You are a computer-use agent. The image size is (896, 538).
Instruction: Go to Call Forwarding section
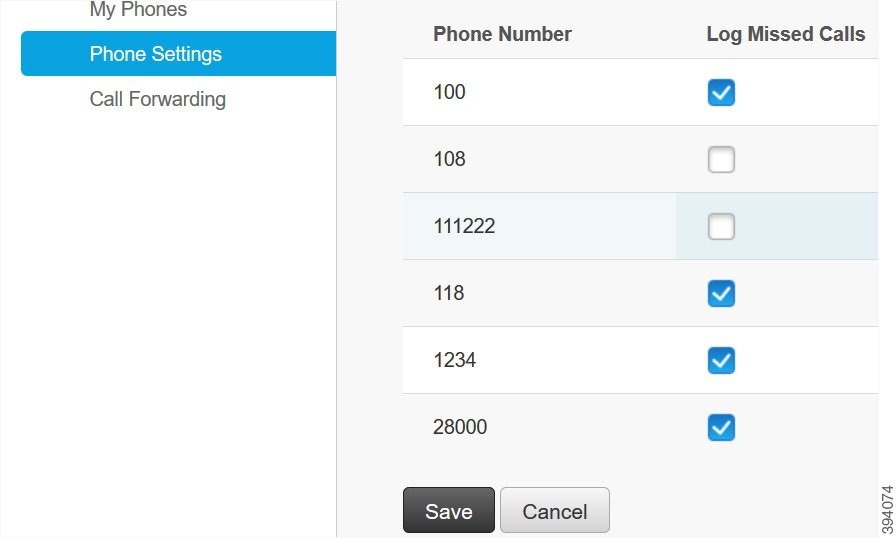pyautogui.click(x=158, y=99)
